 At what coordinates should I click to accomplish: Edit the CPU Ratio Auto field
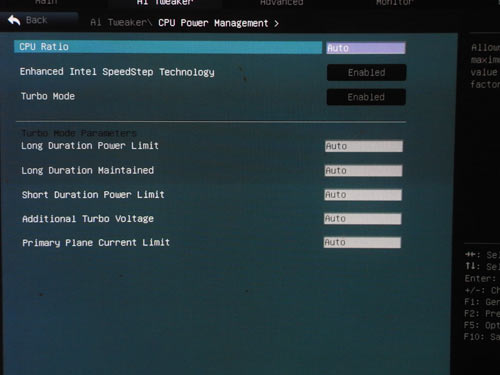tap(366, 48)
